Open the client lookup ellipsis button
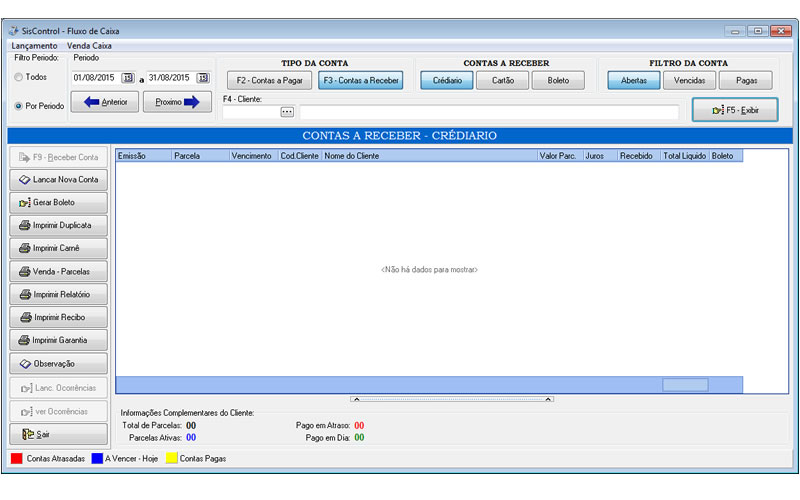This screenshot has height=500, width=800. tap(287, 111)
